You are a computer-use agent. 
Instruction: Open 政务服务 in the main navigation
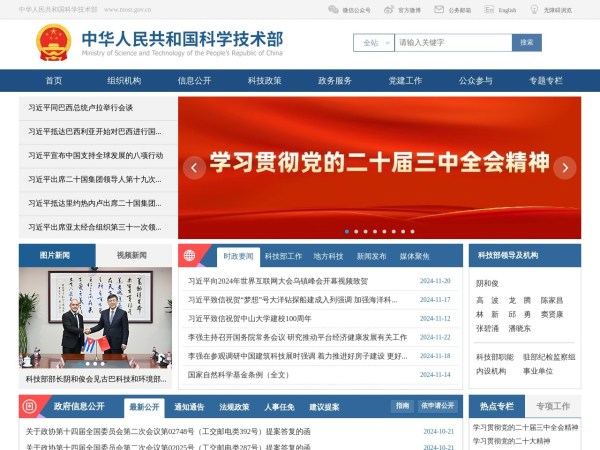(x=335, y=80)
